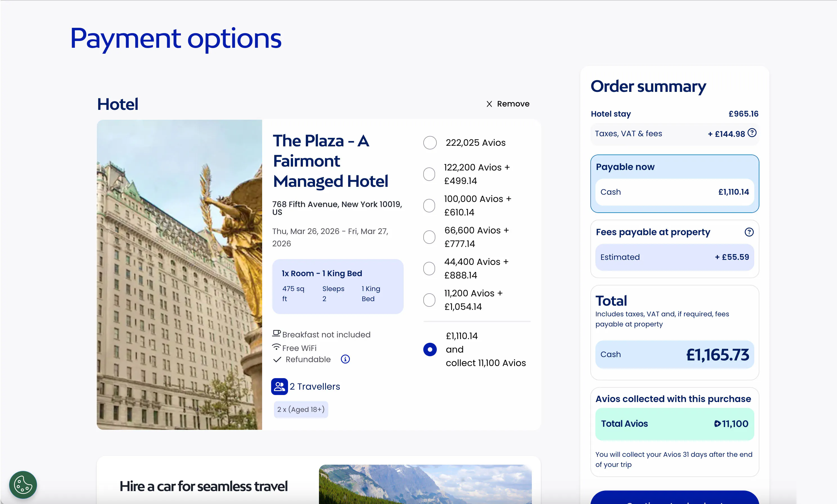Choose 11,200 Avios + £1,054.14 option

coord(429,300)
